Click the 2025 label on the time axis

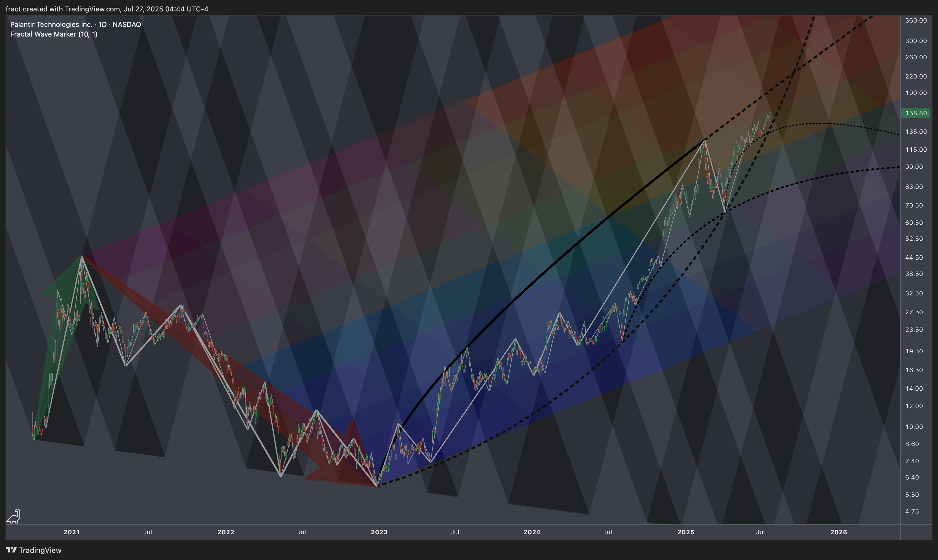click(x=686, y=532)
